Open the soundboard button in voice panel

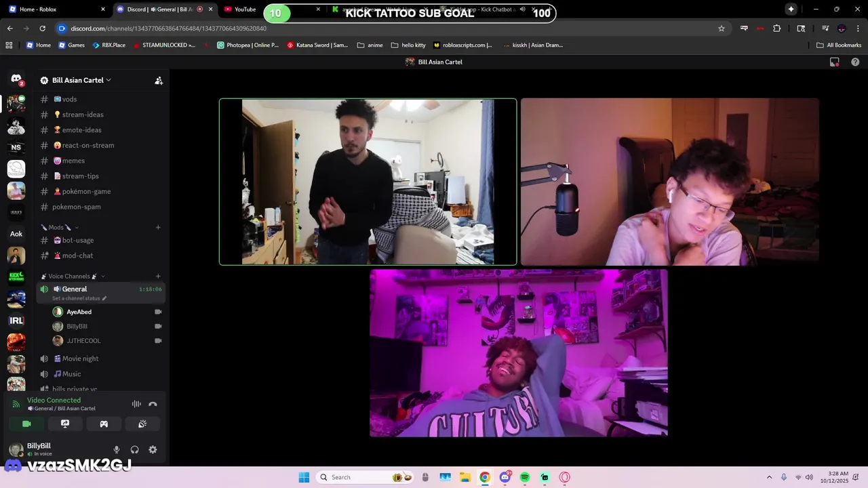coord(142,424)
